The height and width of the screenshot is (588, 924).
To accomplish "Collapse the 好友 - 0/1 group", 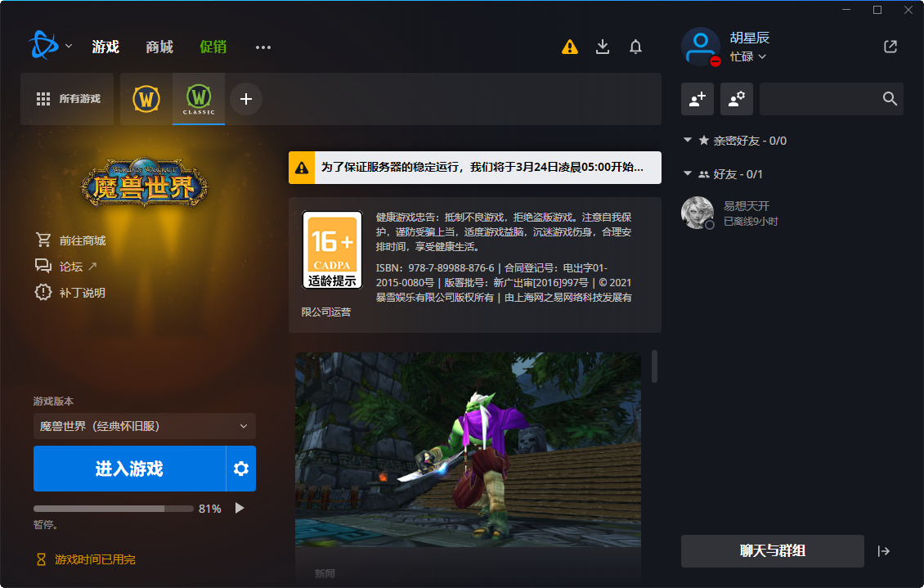I will tap(687, 174).
